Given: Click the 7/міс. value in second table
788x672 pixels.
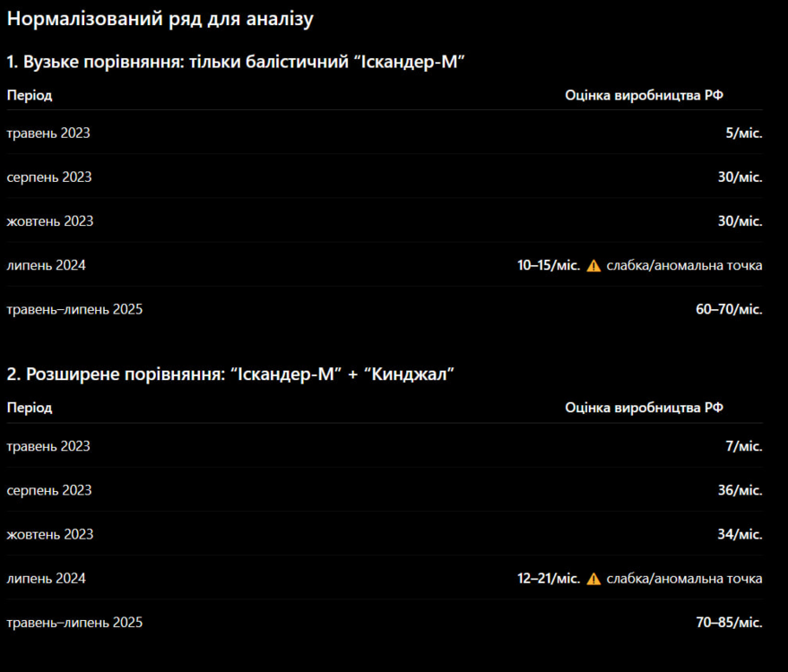Looking at the screenshot, I should point(744,446).
